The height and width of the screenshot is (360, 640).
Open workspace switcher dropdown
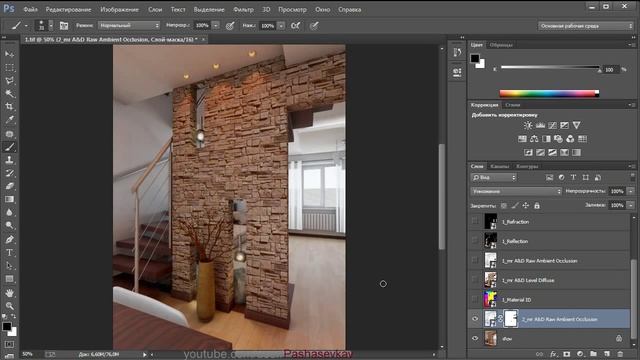click(585, 26)
